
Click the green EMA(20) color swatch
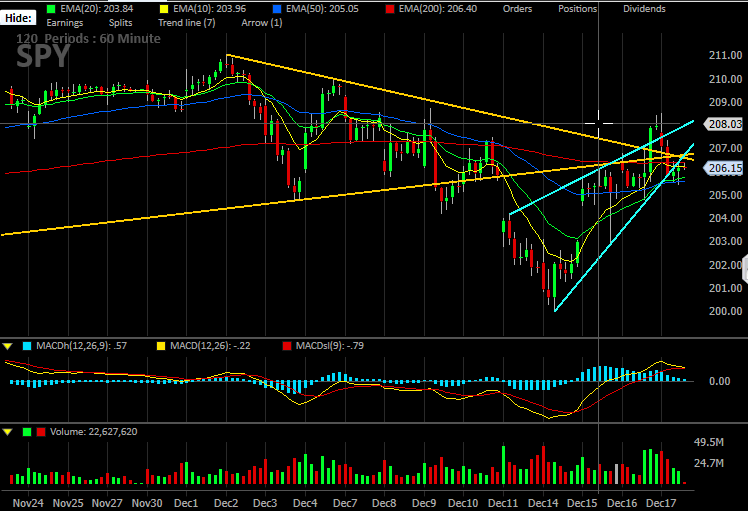click(x=51, y=9)
